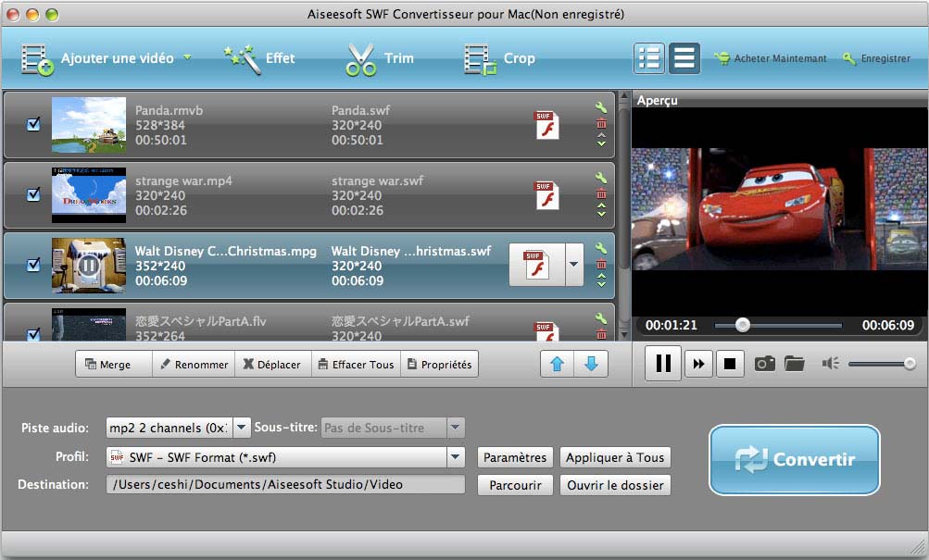Open Ajouter une vidéo dropdown arrow
Screen dimensions: 929x560
pos(187,58)
